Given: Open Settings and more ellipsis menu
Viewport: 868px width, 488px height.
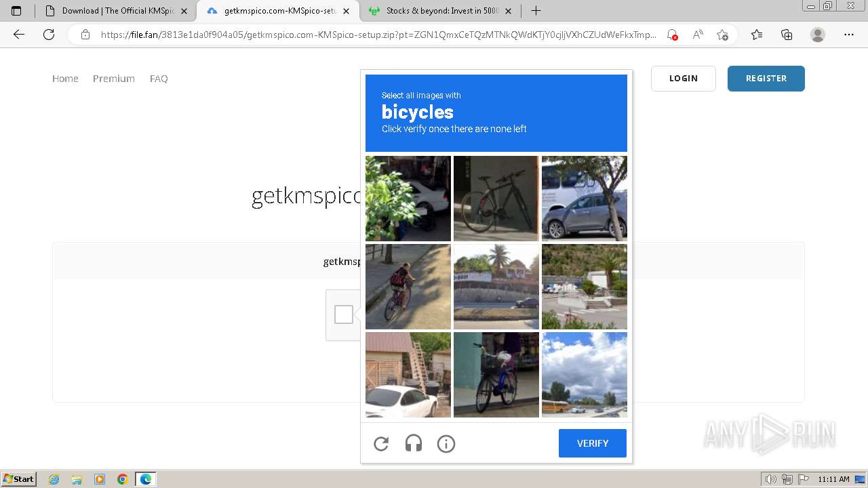Looking at the screenshot, I should point(849,35).
